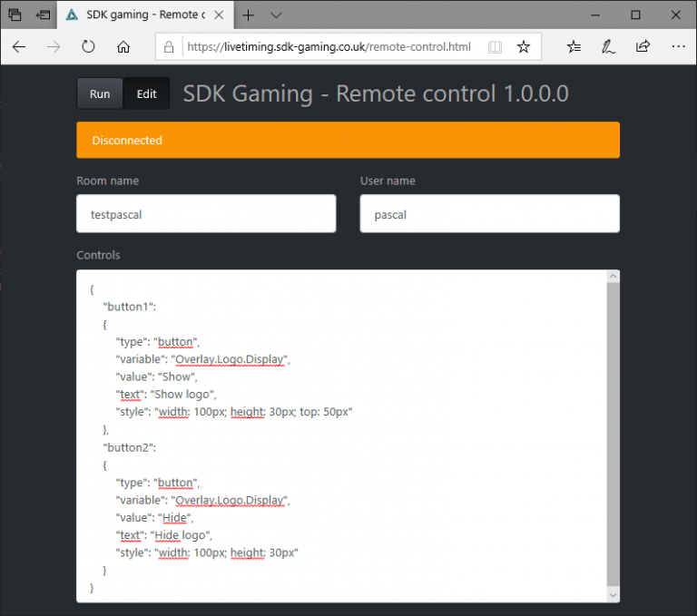Screen dimensions: 697x616
Task: Go forward in browser history
Action: click(x=54, y=46)
